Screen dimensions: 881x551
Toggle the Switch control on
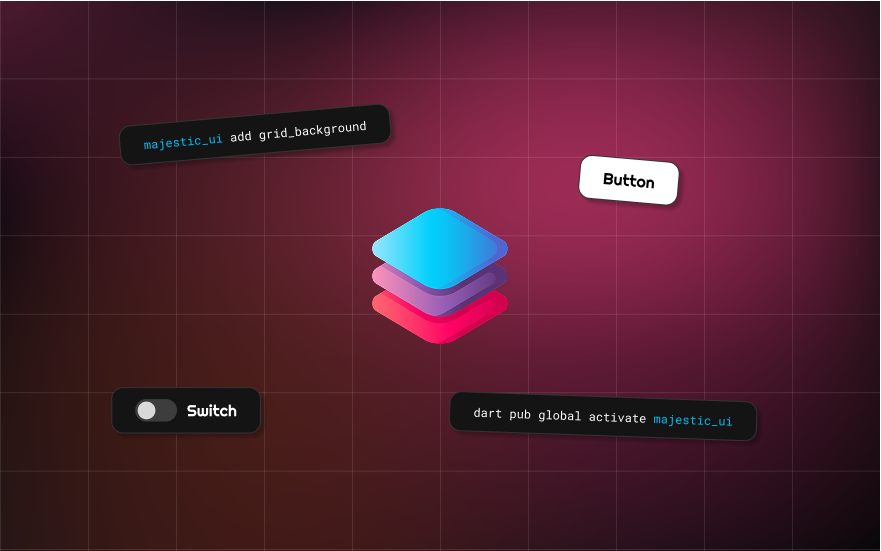click(x=156, y=411)
